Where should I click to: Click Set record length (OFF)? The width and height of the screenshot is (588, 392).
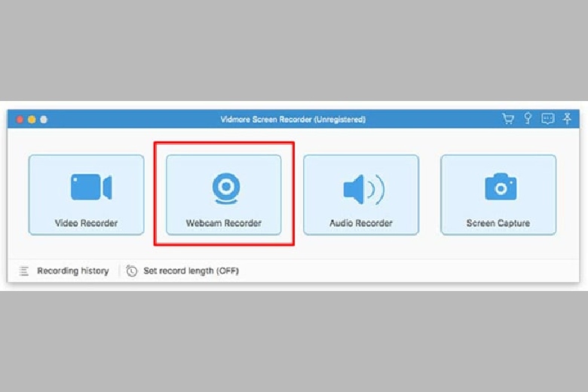tap(191, 271)
